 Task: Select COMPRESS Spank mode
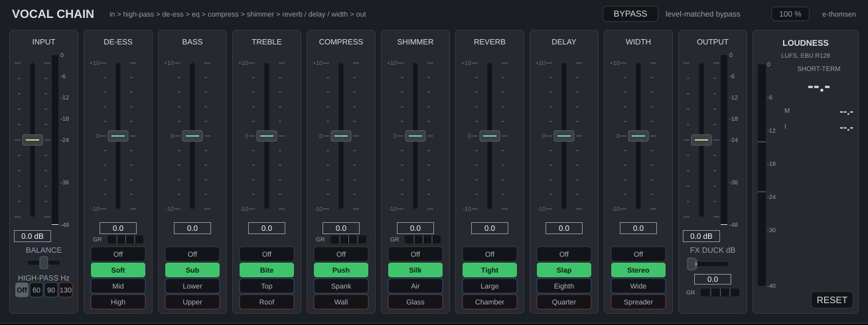pyautogui.click(x=341, y=286)
